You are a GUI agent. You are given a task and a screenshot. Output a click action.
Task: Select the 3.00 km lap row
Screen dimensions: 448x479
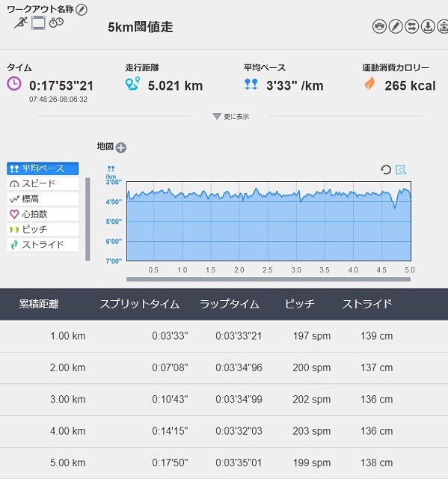point(224,400)
